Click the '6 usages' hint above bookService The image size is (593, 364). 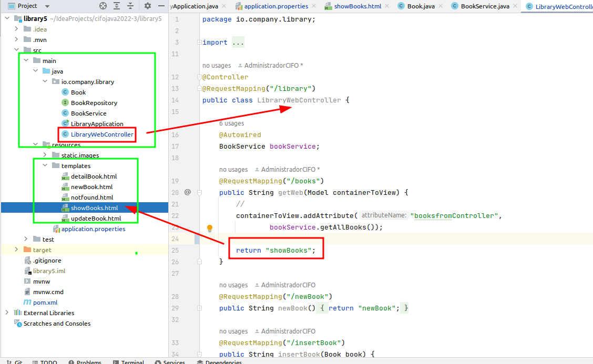pyautogui.click(x=231, y=123)
